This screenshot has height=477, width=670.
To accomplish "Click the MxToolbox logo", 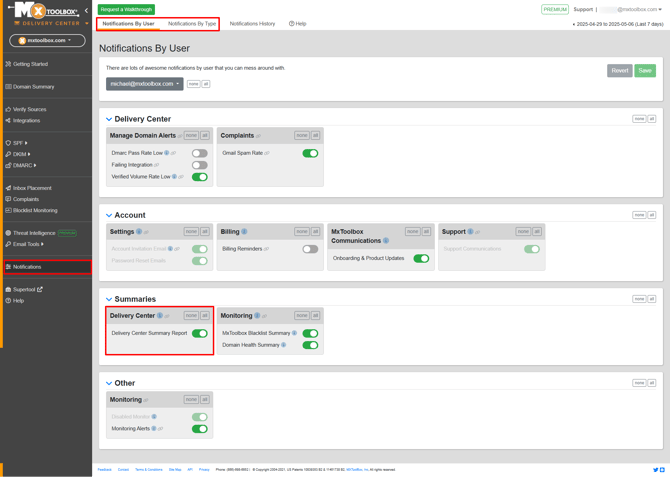I will (46, 12).
